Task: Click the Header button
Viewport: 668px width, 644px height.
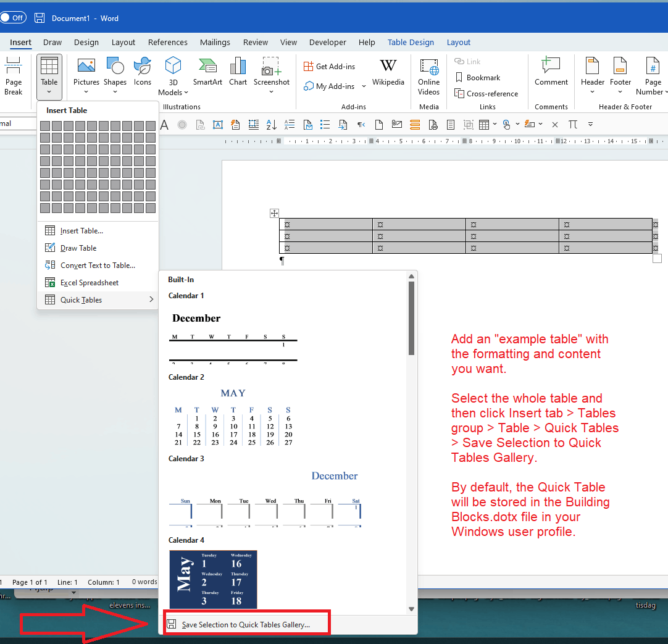Action: click(592, 75)
